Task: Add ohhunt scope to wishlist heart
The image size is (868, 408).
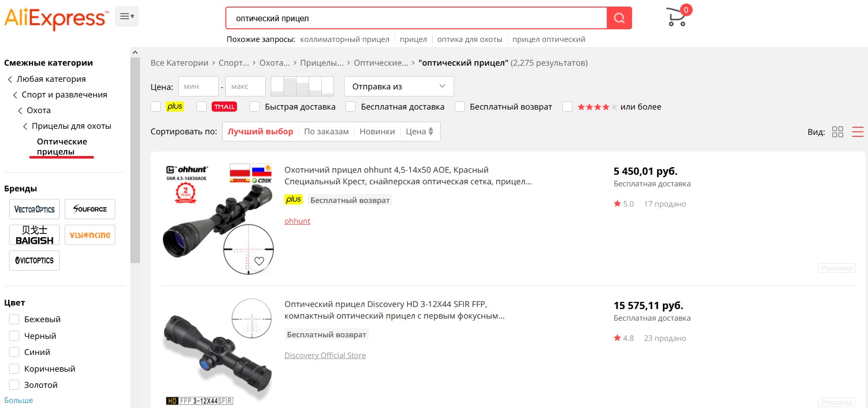Action: [259, 261]
